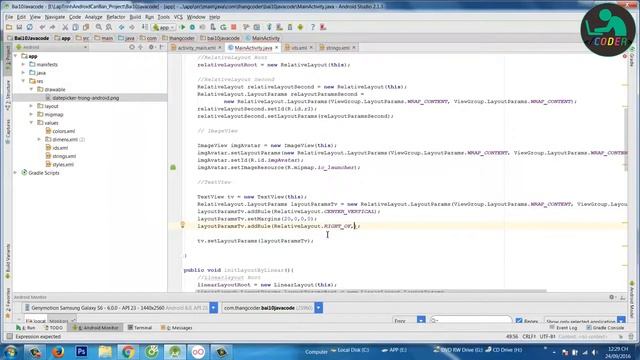Click the Debug app icon

192,27
